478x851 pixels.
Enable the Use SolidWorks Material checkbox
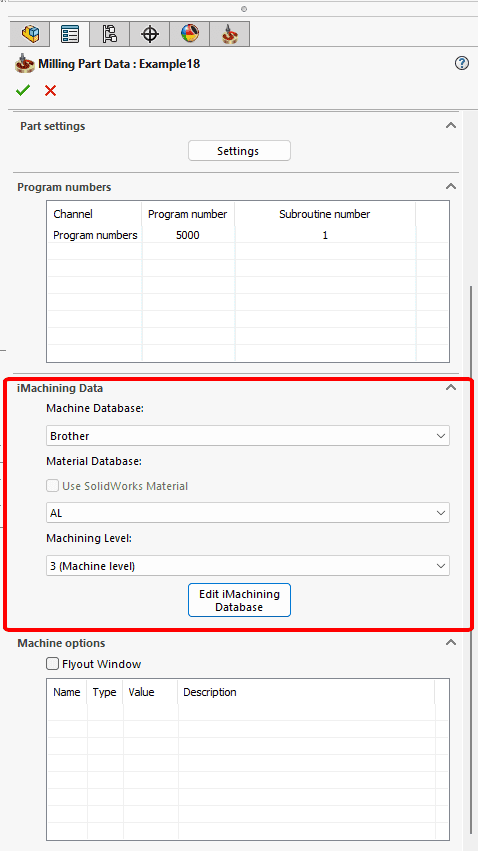(x=53, y=486)
